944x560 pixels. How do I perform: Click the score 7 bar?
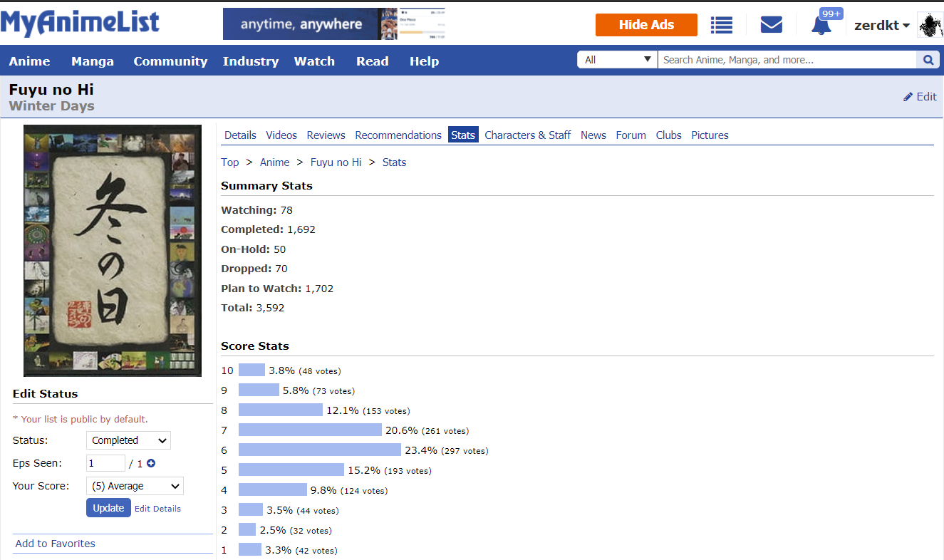(x=310, y=430)
